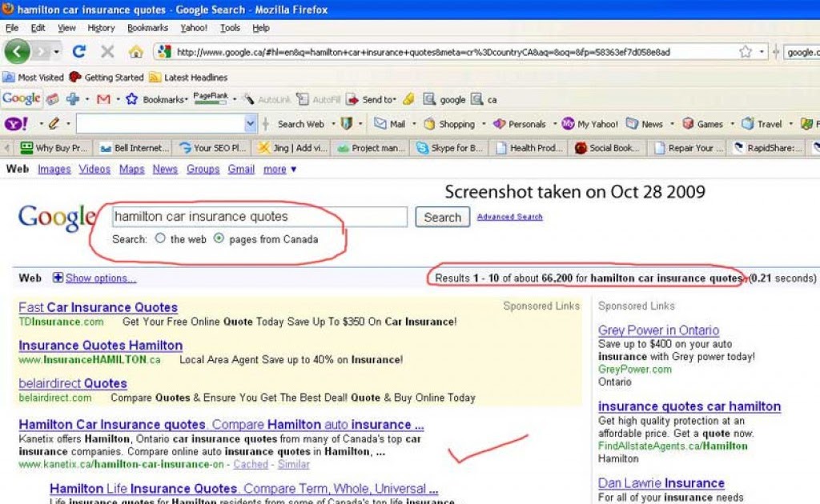Click the 'google' search-word find button
The height and width of the screenshot is (504, 820).
(444, 99)
